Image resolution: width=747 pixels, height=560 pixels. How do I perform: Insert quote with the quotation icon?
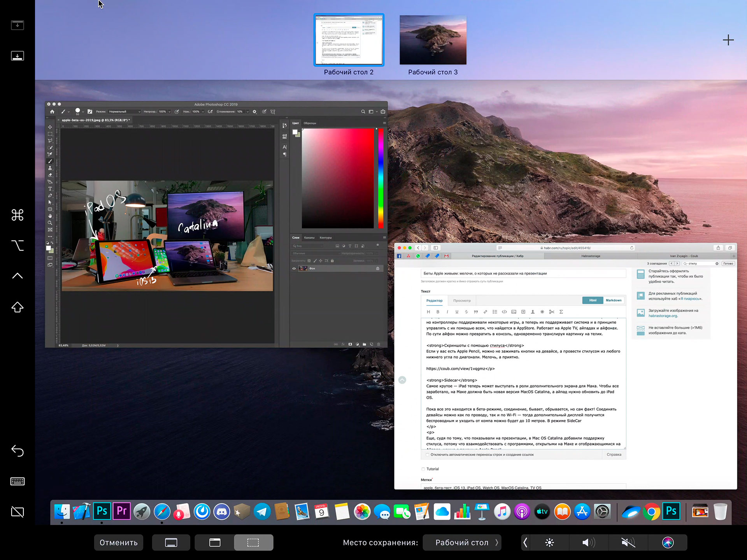[476, 312]
